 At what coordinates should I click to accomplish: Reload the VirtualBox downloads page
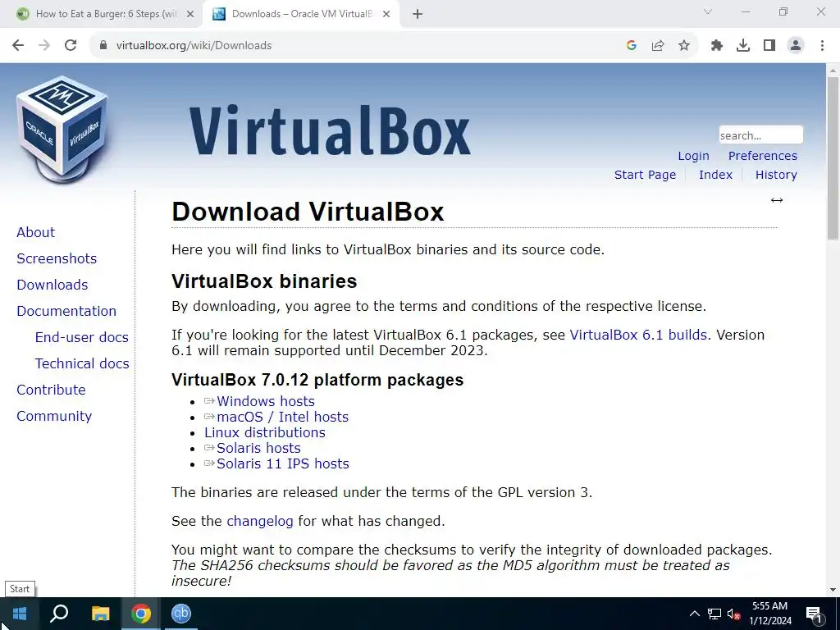pos(71,46)
